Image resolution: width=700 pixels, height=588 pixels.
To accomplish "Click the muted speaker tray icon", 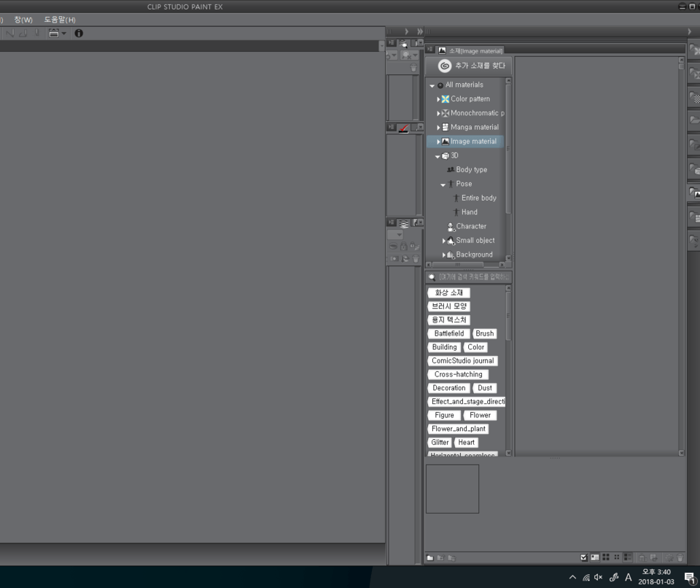I will (598, 577).
